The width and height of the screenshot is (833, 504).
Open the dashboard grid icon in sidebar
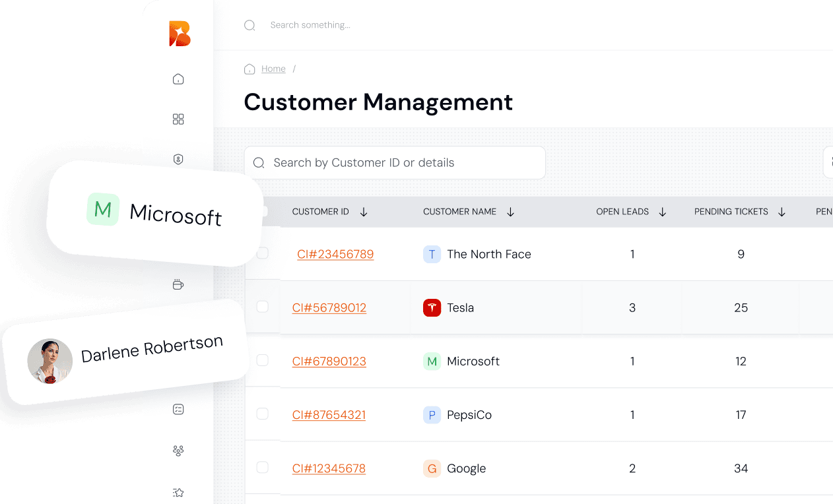point(178,119)
